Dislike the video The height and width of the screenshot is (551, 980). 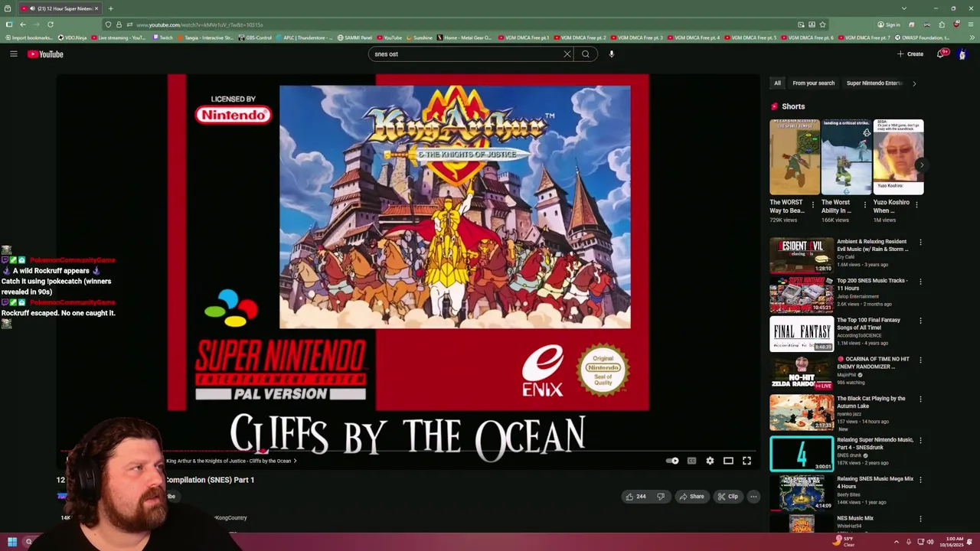click(x=661, y=497)
